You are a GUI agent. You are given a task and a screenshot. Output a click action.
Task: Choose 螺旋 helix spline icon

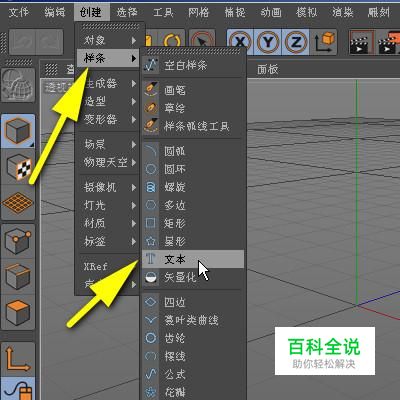click(151, 187)
